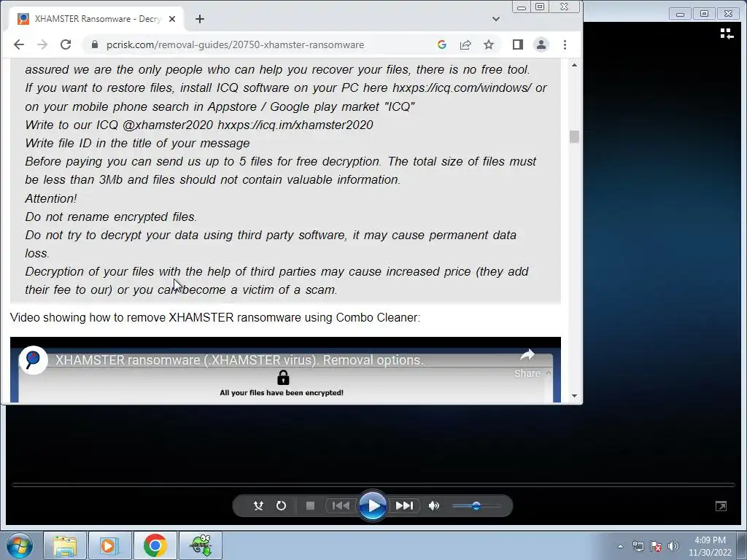Viewport: 747px width, 560px height.
Task: Click the forward navigation arrow
Action: (x=42, y=44)
